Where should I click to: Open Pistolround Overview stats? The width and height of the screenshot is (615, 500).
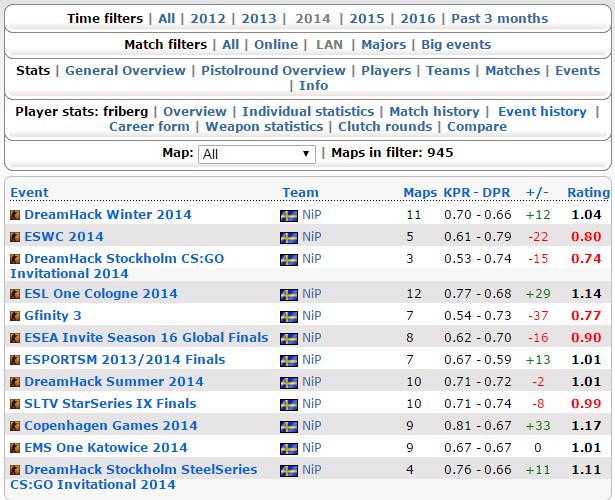273,70
